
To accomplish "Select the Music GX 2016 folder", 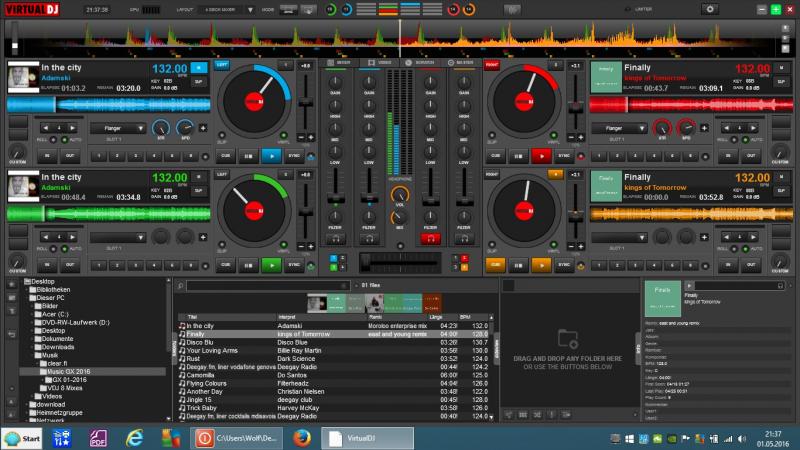I will point(69,371).
